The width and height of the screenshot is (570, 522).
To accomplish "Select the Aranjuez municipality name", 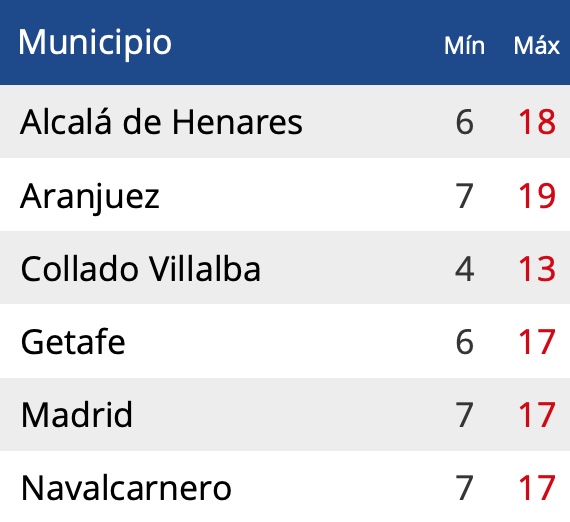I will [90, 197].
